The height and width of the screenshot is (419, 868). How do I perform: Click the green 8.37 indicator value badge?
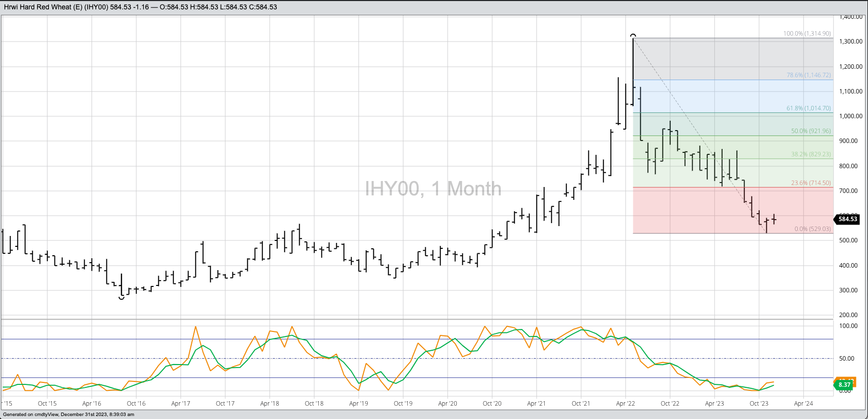pyautogui.click(x=844, y=385)
